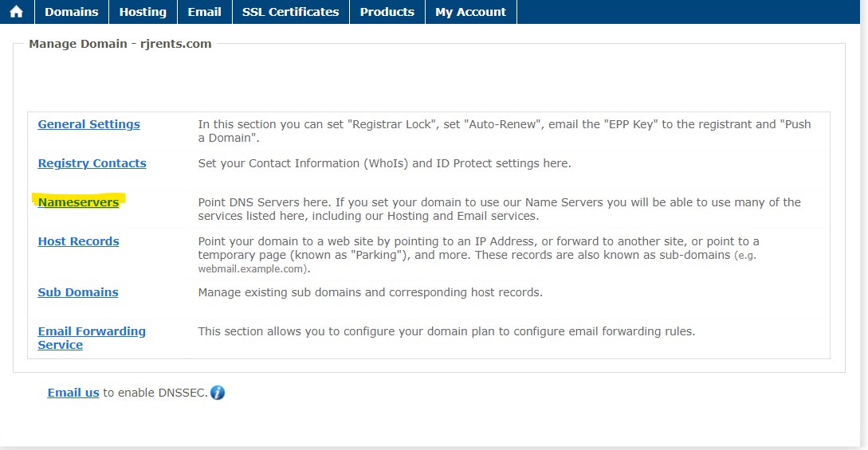Open the My Account menu
This screenshot has width=868, height=450.
tap(470, 12)
